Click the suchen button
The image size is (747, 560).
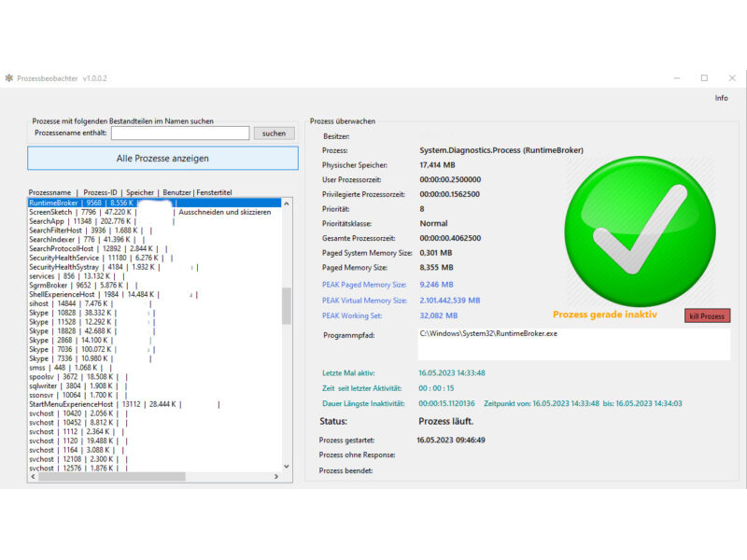click(x=273, y=133)
